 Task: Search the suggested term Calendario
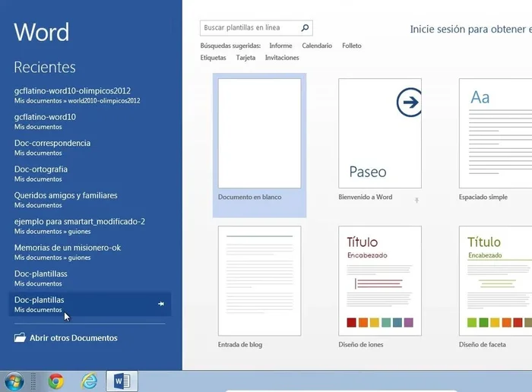point(317,46)
